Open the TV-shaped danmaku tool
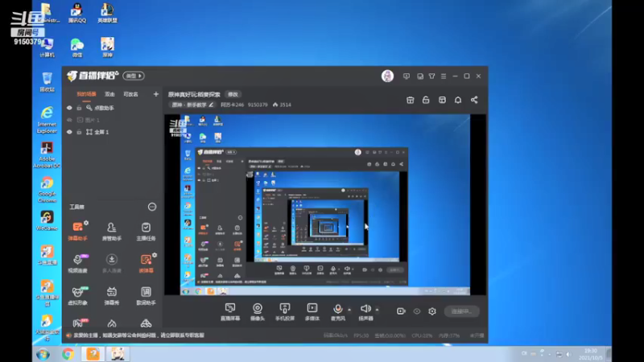Screen dimensions: 644x362 pyautogui.click(x=111, y=295)
